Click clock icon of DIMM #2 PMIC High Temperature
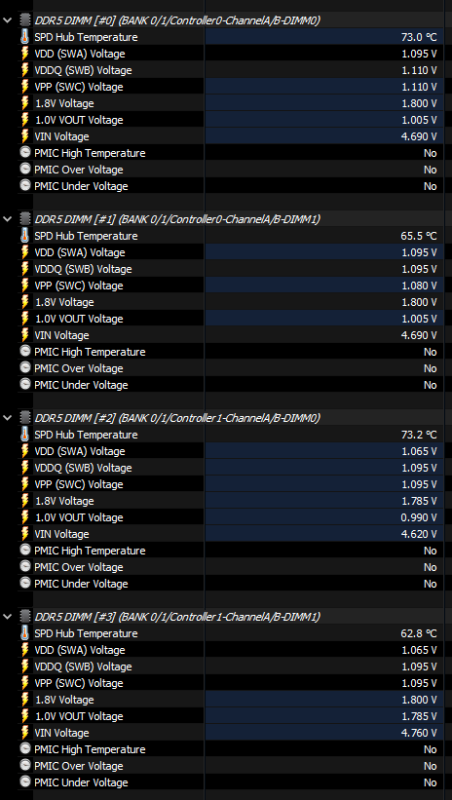Screen dimensions: 452x800 click(25, 550)
